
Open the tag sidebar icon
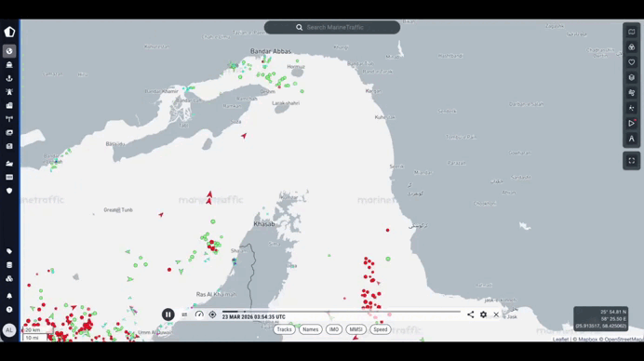point(9,251)
